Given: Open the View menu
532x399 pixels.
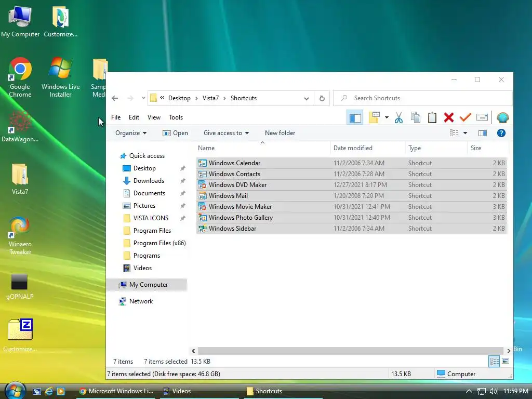Looking at the screenshot, I should (x=154, y=117).
